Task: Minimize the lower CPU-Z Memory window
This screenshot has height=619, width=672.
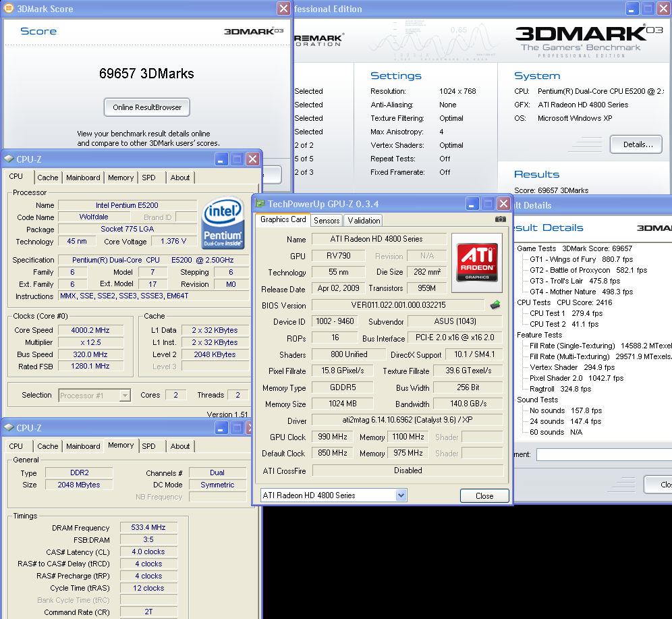Action: pyautogui.click(x=221, y=427)
